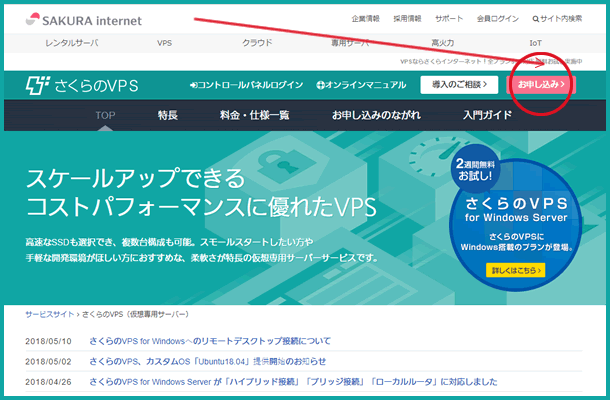The width and height of the screenshot is (610, 400).
Task: Select クラウド service category
Action: [x=257, y=43]
